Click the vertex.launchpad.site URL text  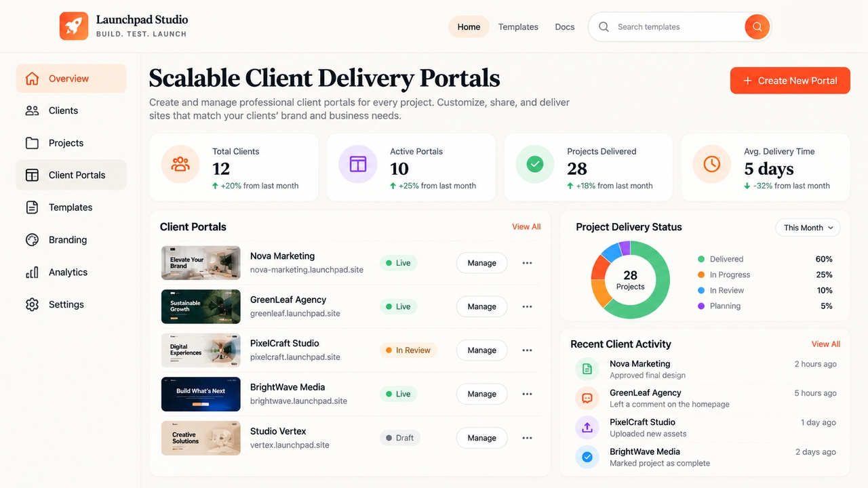pos(290,445)
